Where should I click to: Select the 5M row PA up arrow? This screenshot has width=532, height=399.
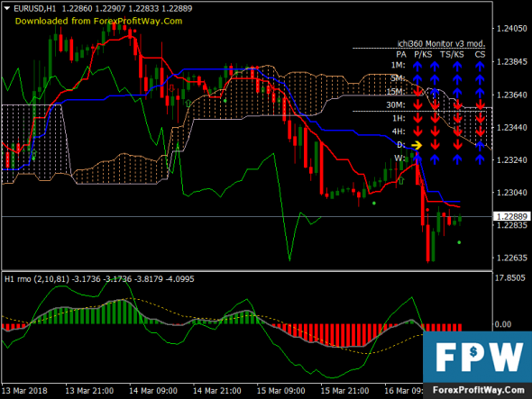(417, 79)
